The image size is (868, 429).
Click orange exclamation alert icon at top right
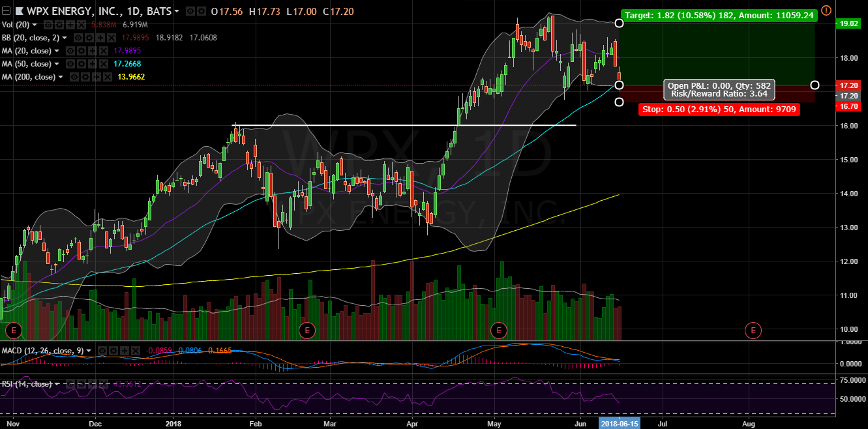pos(826,10)
